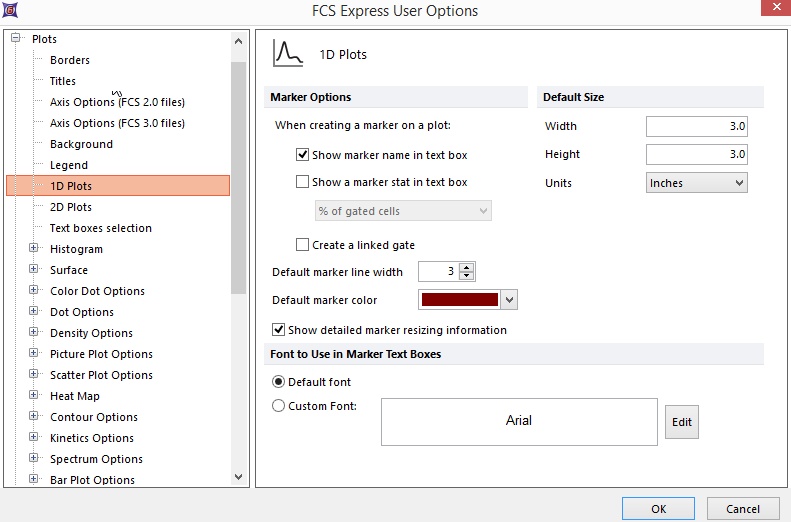This screenshot has height=522, width=791.
Task: Uncheck Show marker name in text box
Action: 302,155
